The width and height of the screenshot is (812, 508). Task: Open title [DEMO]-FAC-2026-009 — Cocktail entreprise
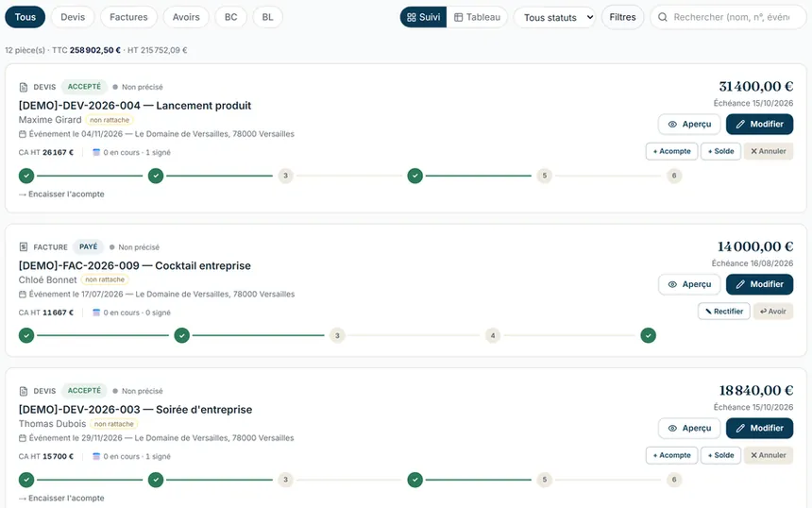pyautogui.click(x=135, y=265)
